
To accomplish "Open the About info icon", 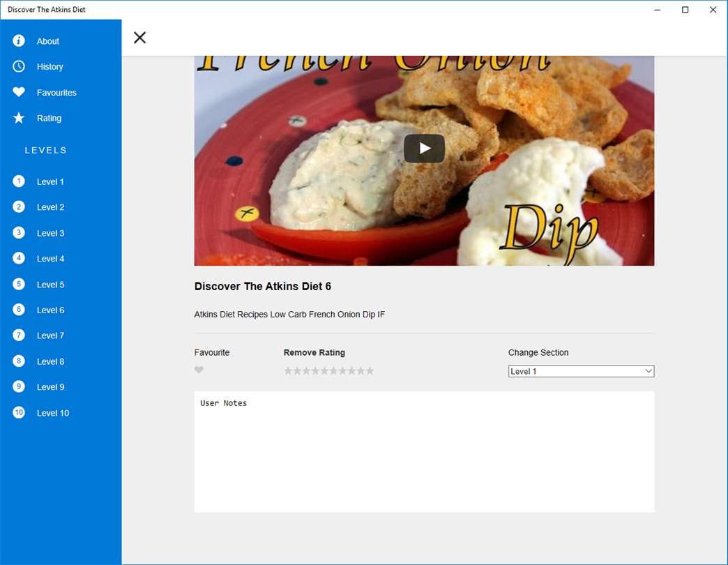I will pyautogui.click(x=19, y=41).
